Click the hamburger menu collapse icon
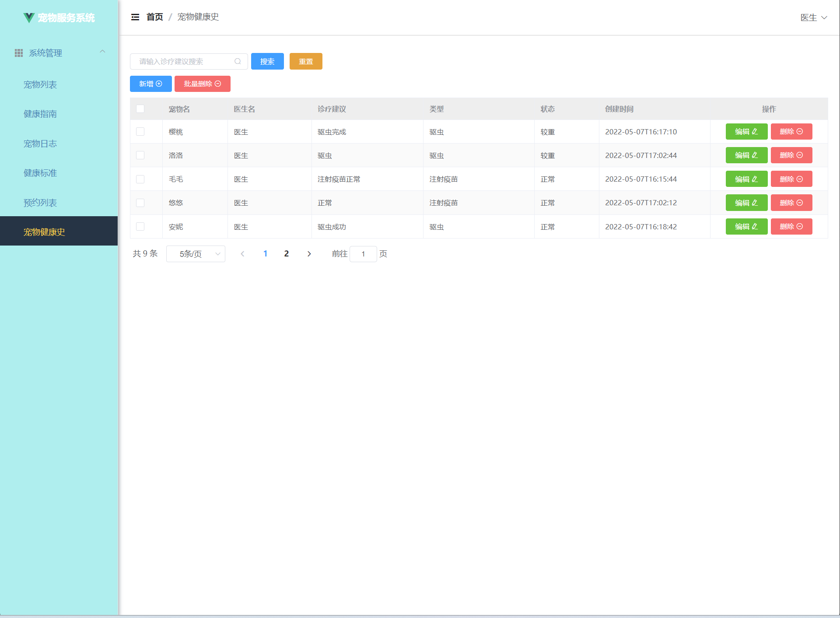Viewport: 840px width, 618px height. pos(135,17)
